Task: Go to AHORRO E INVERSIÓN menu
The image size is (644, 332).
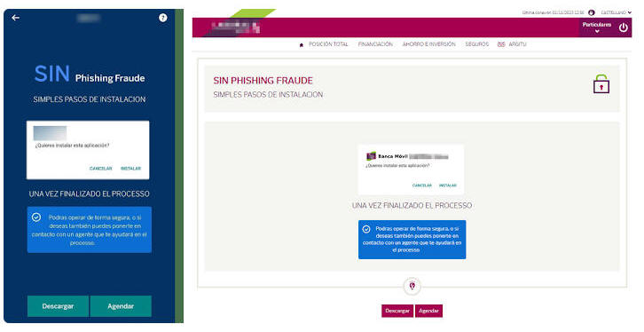Action: click(x=428, y=44)
